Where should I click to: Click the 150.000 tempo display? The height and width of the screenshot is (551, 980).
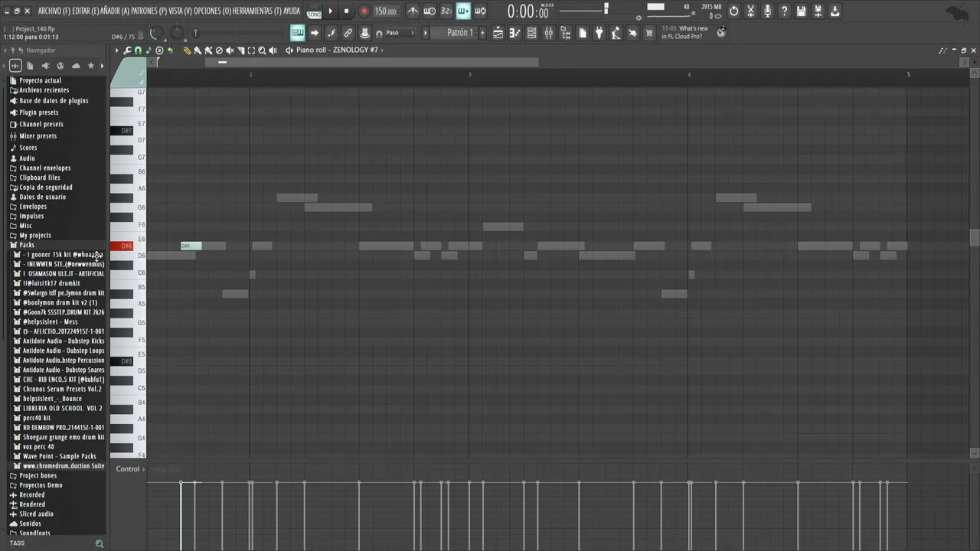(x=386, y=11)
